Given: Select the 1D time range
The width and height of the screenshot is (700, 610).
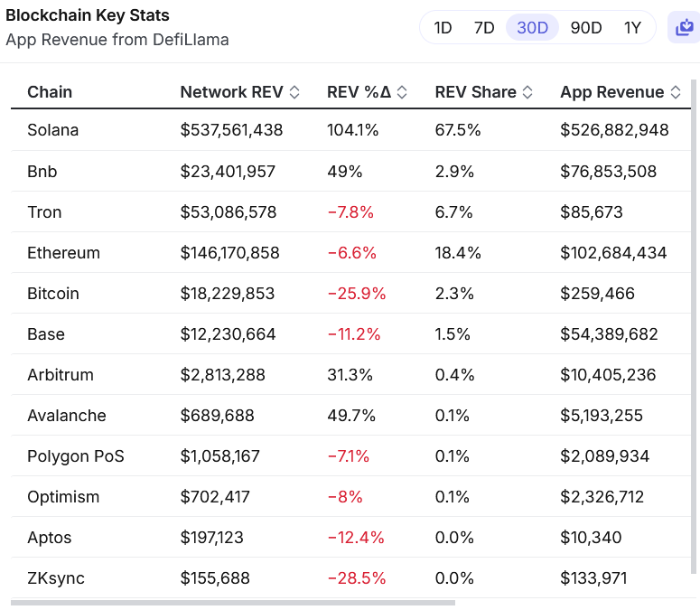Looking at the screenshot, I should point(443,27).
